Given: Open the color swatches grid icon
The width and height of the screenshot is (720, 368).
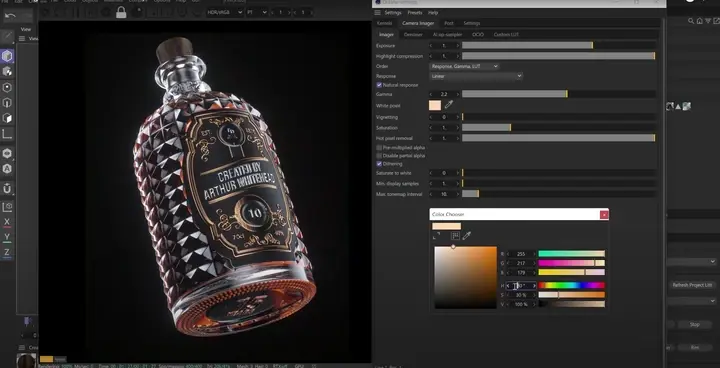Looking at the screenshot, I should (455, 236).
